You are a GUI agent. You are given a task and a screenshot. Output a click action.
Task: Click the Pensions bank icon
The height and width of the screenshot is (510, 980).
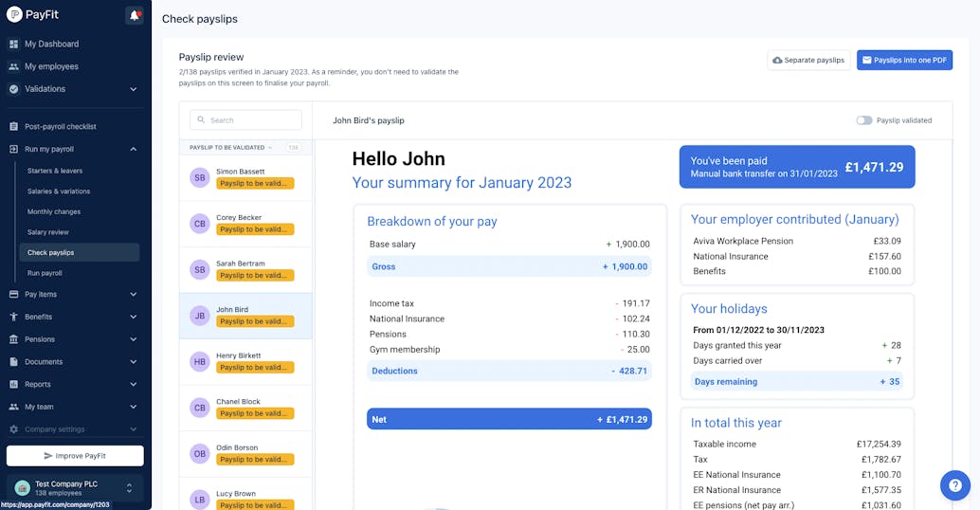click(x=14, y=338)
